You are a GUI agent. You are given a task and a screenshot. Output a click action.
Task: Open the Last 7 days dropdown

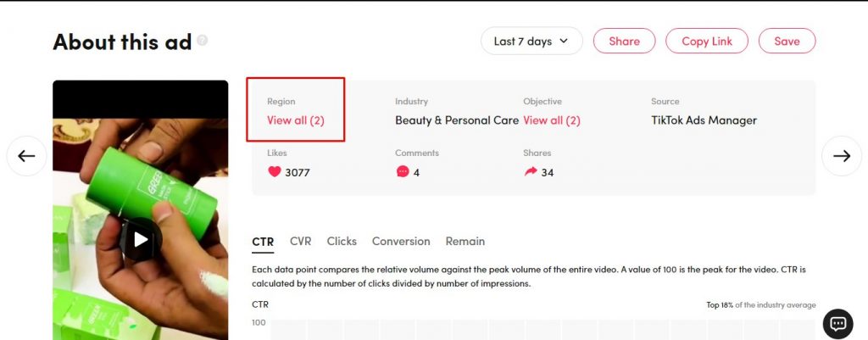pyautogui.click(x=531, y=41)
